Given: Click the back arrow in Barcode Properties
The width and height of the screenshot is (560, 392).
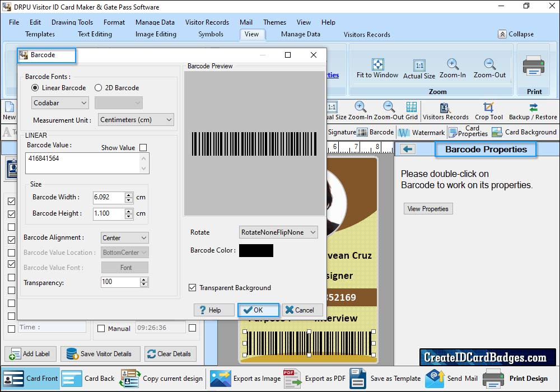Looking at the screenshot, I should (408, 149).
